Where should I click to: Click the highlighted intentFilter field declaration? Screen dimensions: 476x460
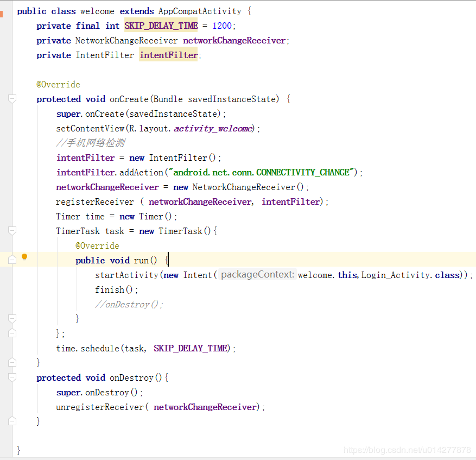[x=168, y=55]
